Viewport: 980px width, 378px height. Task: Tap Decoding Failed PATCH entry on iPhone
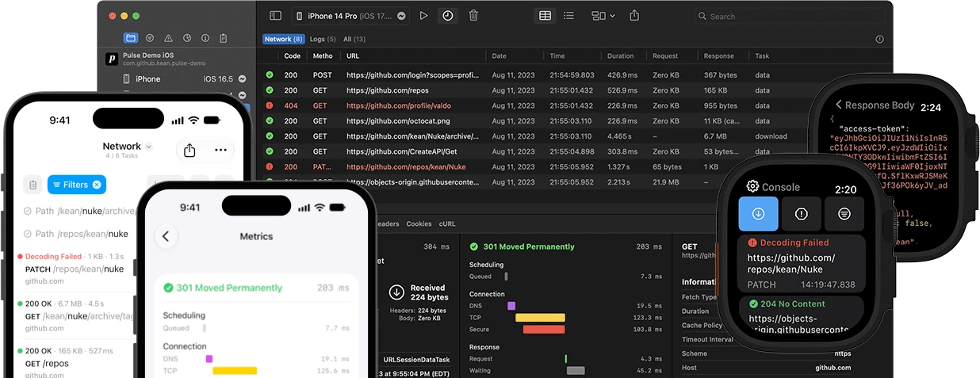tap(75, 269)
